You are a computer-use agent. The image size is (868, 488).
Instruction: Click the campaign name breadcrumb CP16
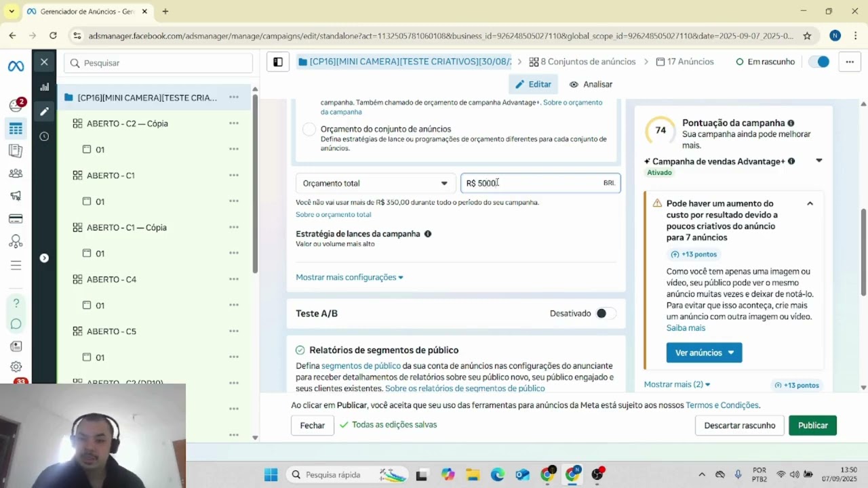pos(406,62)
